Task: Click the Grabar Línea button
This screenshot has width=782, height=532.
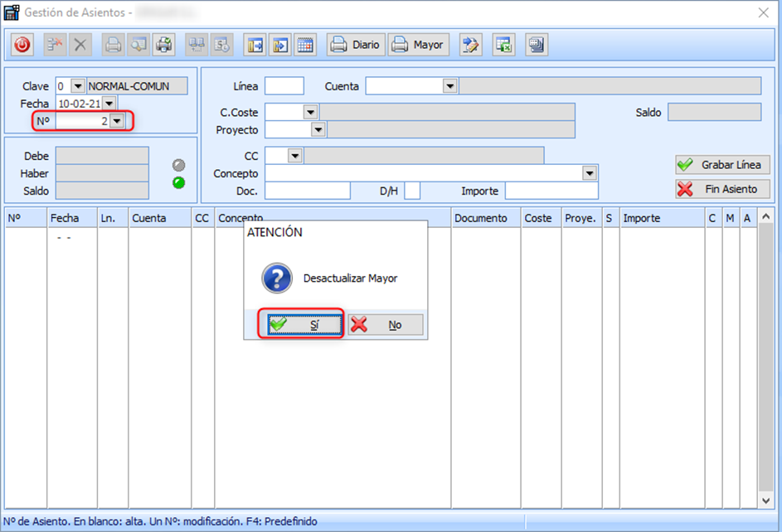Action: click(x=722, y=165)
